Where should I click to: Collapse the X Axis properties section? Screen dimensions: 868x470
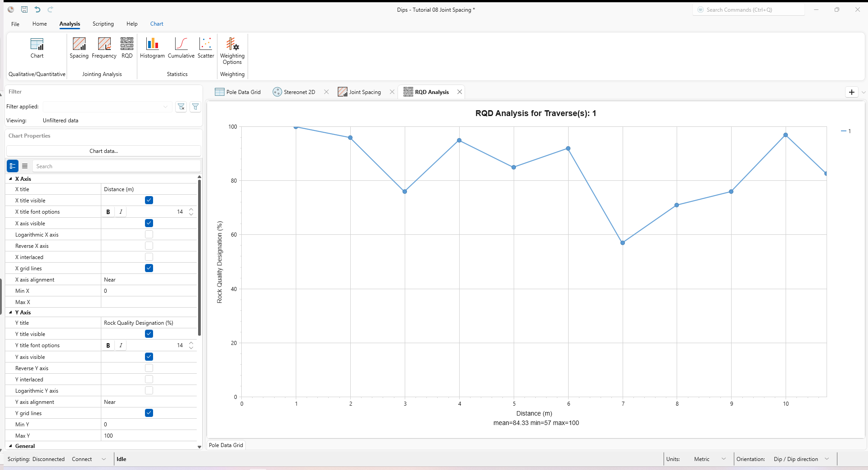tap(11, 179)
